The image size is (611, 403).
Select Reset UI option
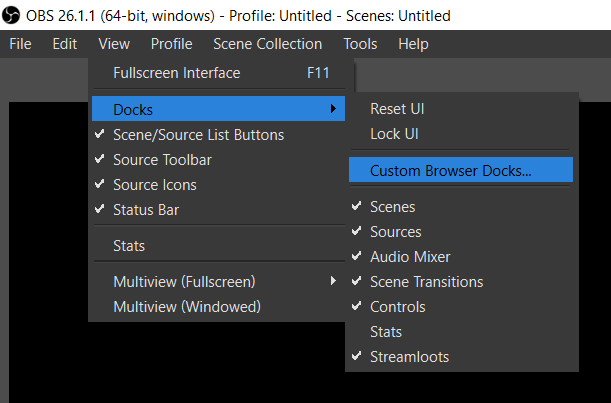coord(397,108)
